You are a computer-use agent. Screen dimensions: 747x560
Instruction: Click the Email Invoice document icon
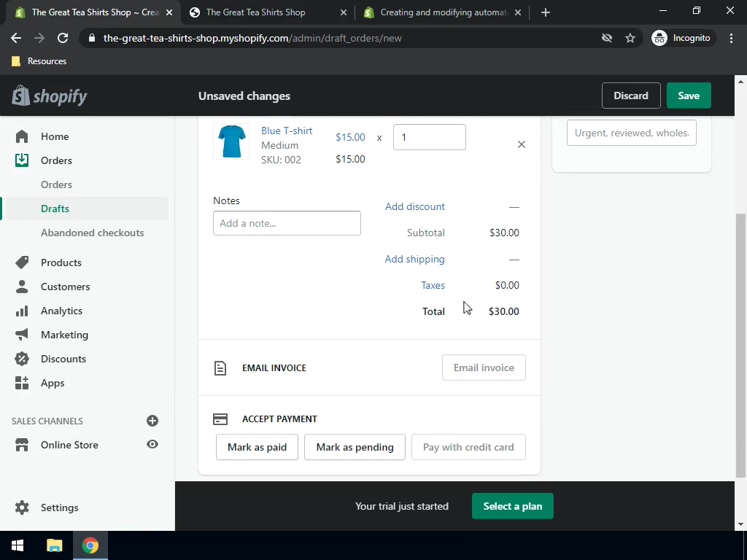tap(220, 368)
